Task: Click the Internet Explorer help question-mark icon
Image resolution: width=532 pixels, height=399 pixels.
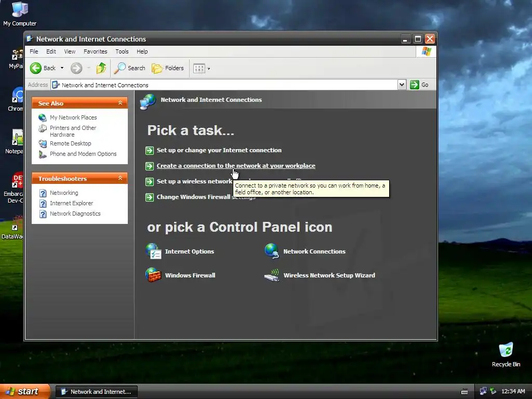Action: point(43,204)
